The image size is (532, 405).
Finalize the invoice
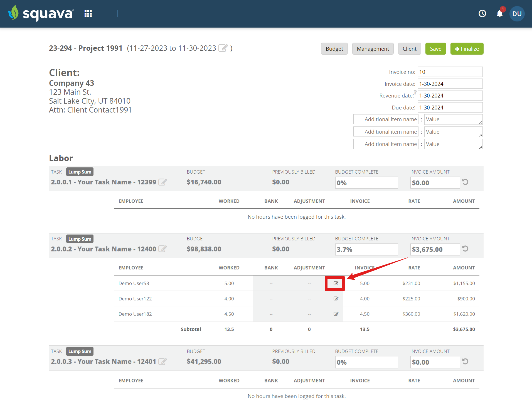tap(467, 49)
